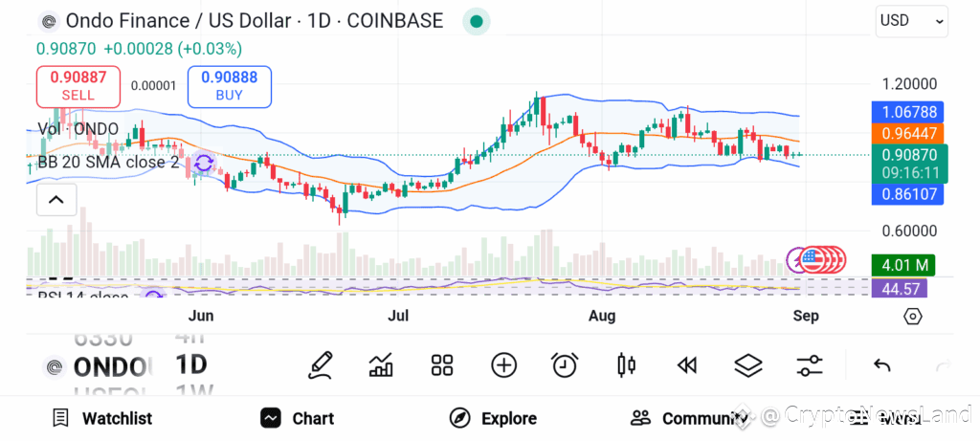The width and height of the screenshot is (980, 441).
Task: Expand the USD currency dropdown
Action: click(912, 21)
